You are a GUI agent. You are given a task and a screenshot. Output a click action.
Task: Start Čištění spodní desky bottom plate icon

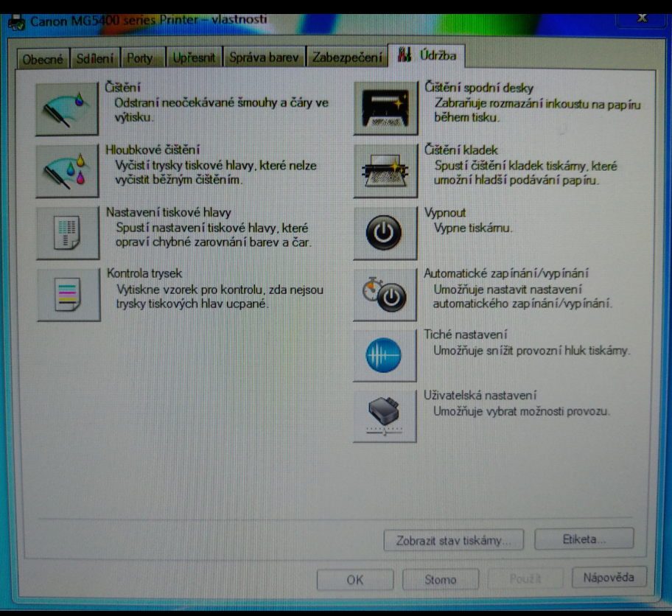tap(385, 108)
